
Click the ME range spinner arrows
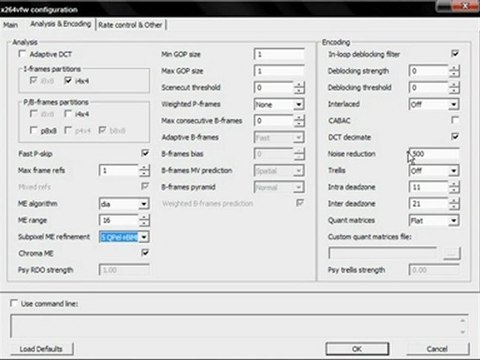[x=144, y=220]
